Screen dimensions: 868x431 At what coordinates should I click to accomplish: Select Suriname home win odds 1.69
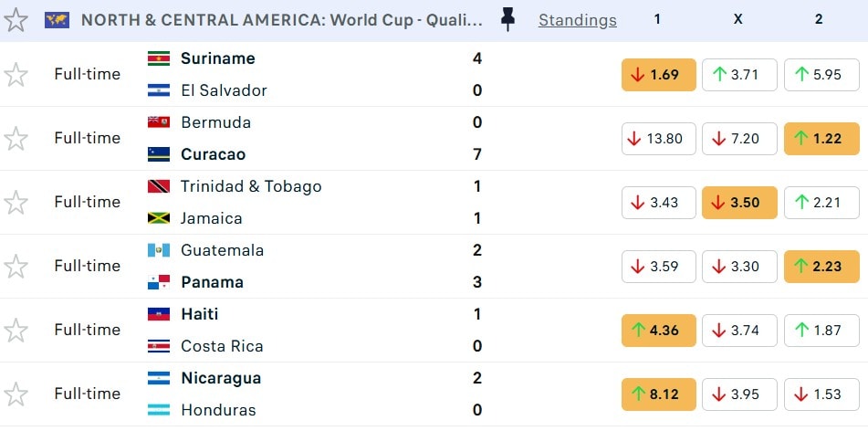click(658, 75)
